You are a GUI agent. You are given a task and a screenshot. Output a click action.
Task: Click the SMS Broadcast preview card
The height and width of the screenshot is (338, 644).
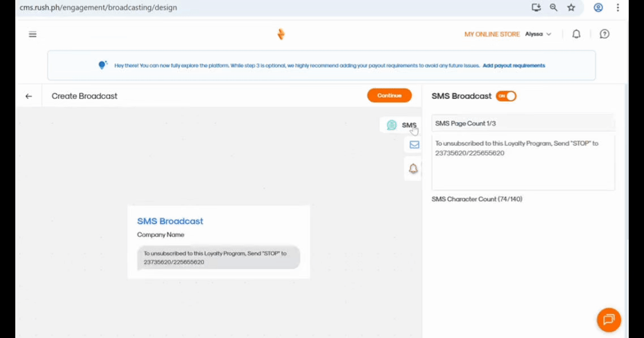click(218, 242)
